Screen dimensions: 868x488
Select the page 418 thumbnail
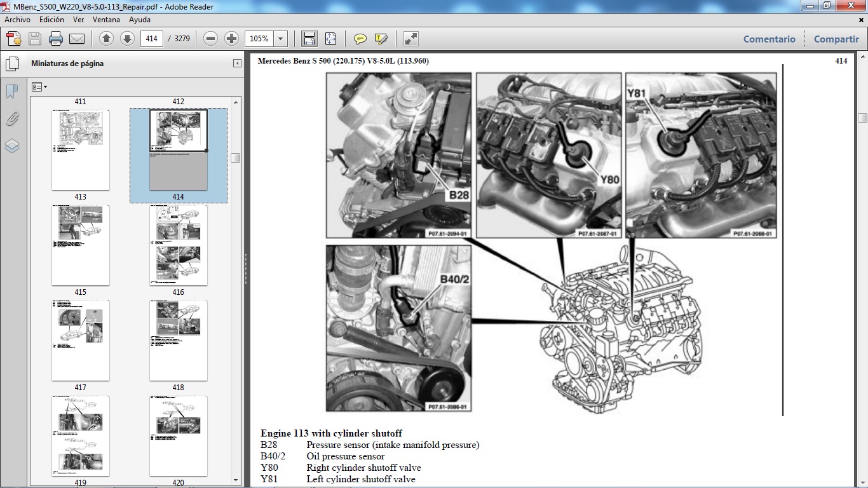coord(178,341)
